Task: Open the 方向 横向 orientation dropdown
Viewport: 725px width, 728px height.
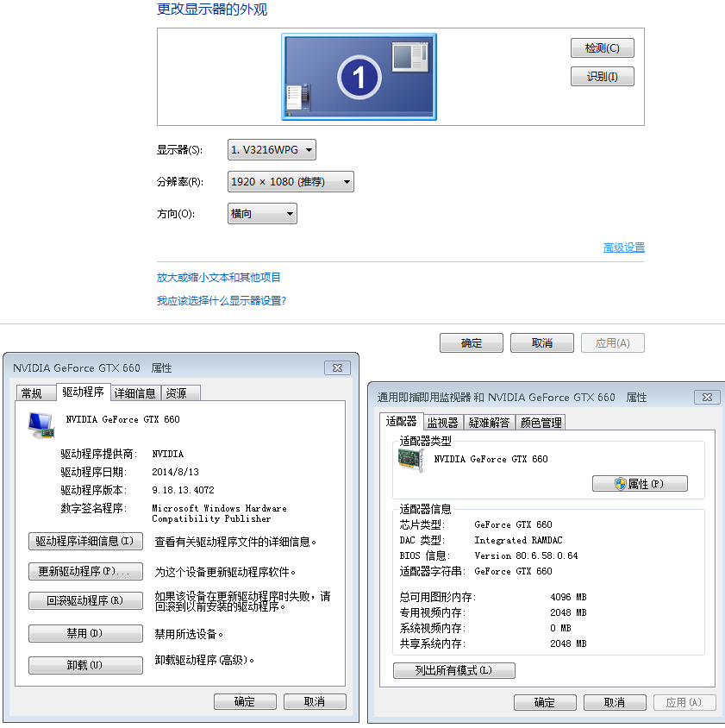Action: pyautogui.click(x=262, y=214)
